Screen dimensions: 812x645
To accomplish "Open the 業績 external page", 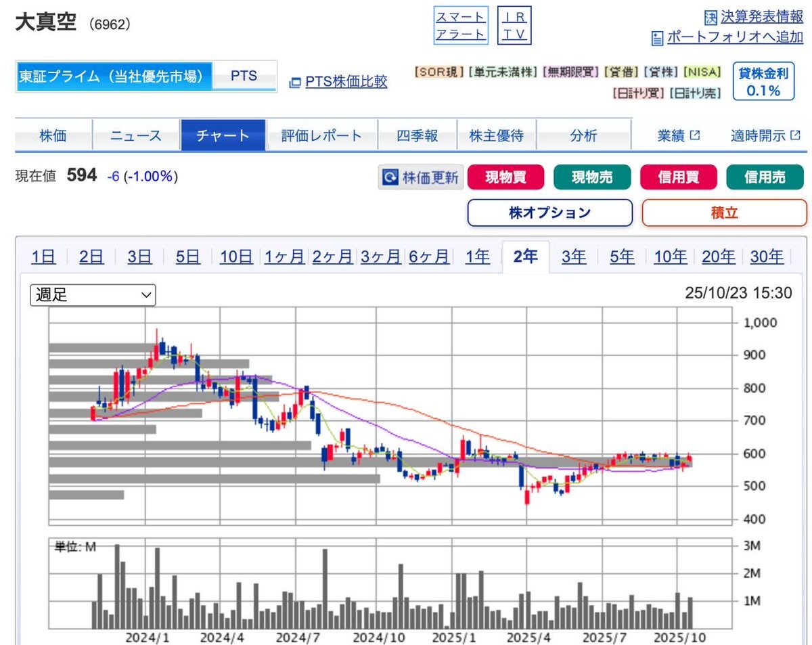I will [x=679, y=135].
